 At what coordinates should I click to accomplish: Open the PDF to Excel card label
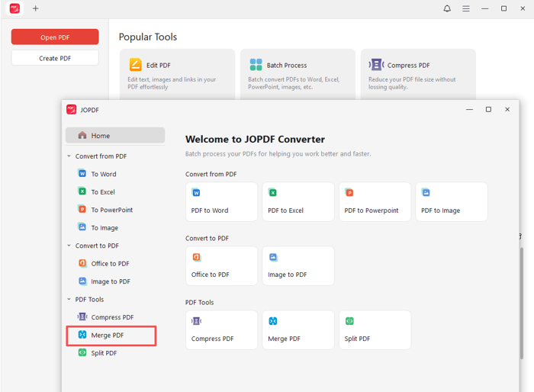click(285, 210)
